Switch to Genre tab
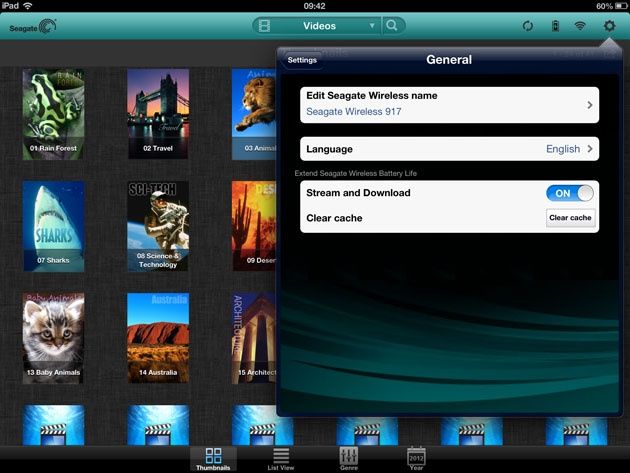 tap(349, 459)
